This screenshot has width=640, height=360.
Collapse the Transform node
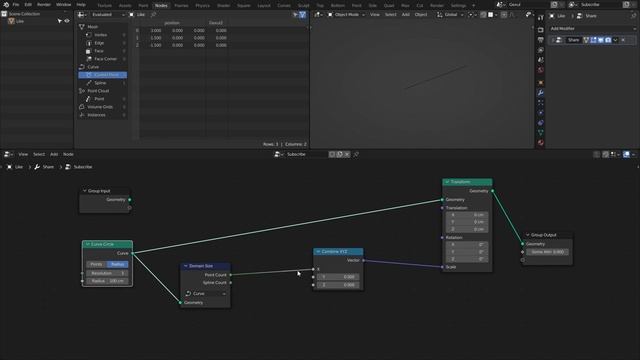tap(447, 182)
